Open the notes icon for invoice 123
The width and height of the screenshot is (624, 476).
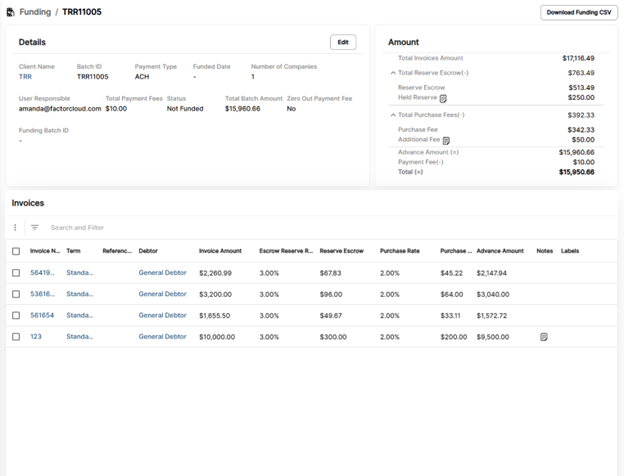tap(544, 337)
